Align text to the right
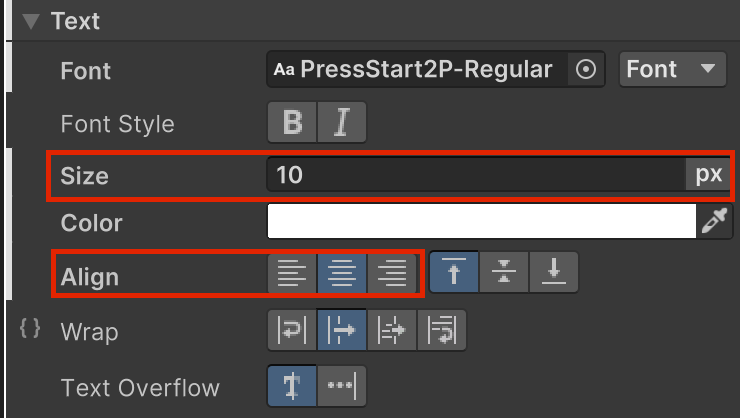740x418 pixels. coord(392,273)
